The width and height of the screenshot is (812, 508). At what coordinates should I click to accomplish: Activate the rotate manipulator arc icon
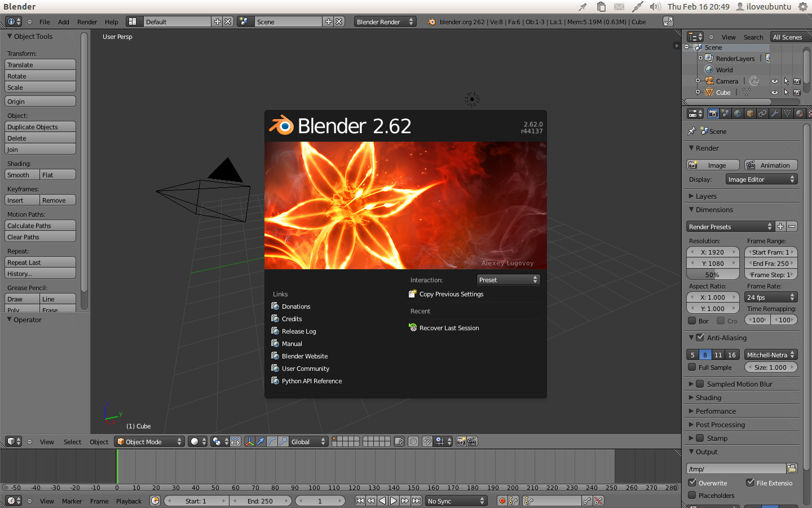tap(272, 442)
